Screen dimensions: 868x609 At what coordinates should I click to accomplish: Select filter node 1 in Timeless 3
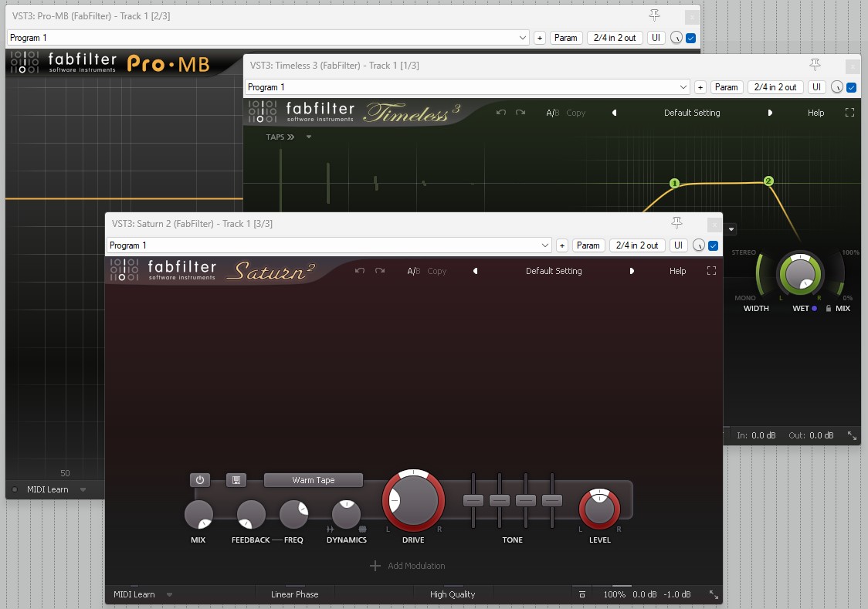[x=674, y=183]
